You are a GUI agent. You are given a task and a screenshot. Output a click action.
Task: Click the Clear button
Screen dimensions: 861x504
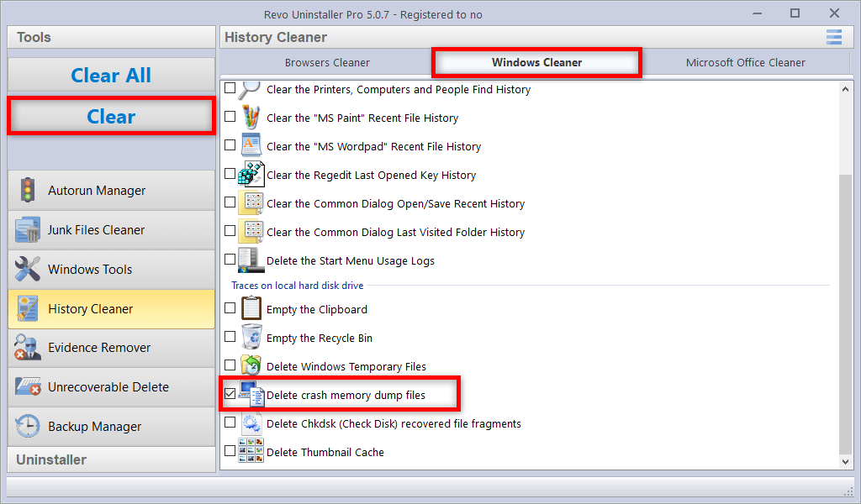[x=112, y=116]
